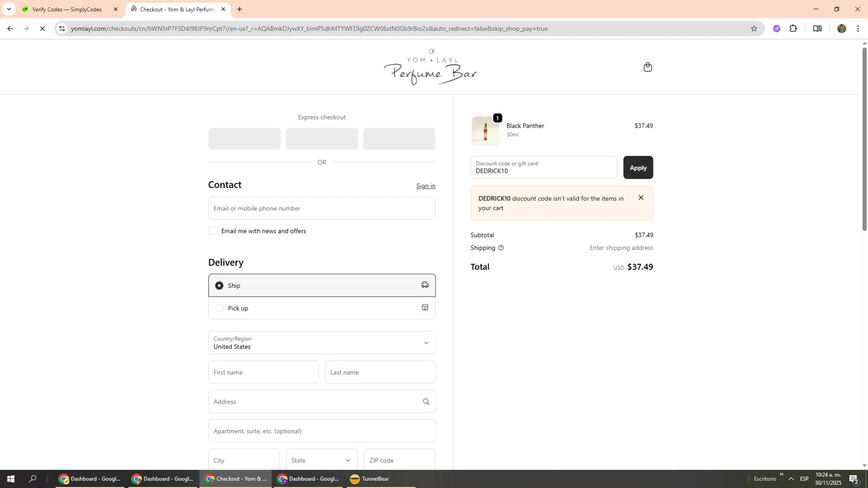The height and width of the screenshot is (488, 868).
Task: Click the City field
Action: coord(244,460)
